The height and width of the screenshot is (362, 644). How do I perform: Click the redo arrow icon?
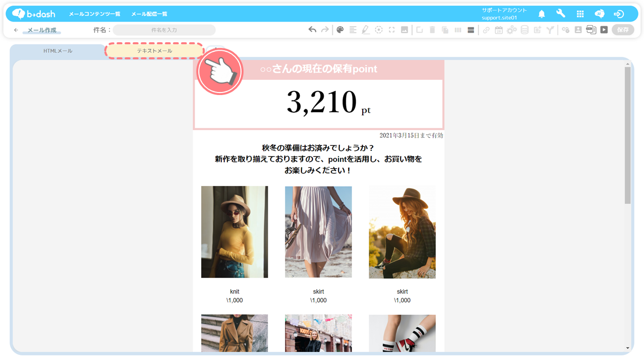click(x=325, y=30)
